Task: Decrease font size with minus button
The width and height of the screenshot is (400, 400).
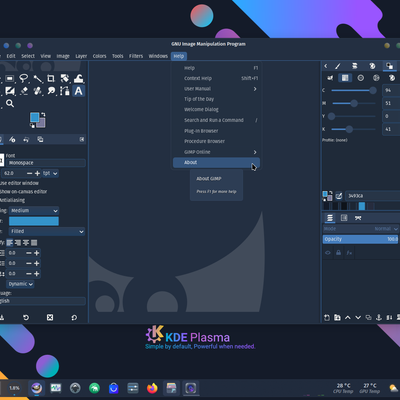Action: [29, 173]
